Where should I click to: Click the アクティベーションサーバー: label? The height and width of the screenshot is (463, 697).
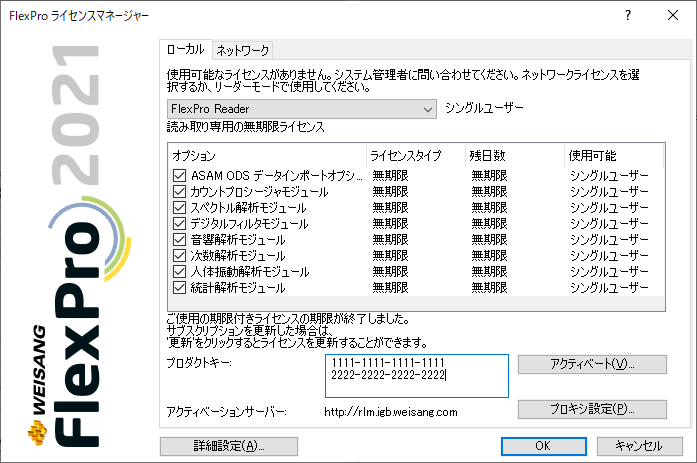point(227,412)
